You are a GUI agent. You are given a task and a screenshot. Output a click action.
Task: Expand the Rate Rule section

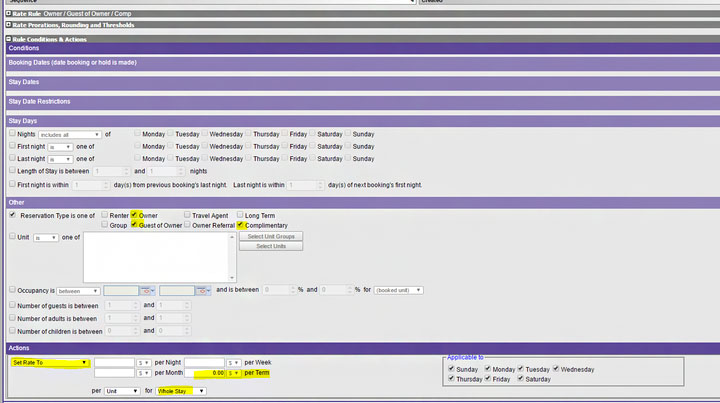(9, 12)
